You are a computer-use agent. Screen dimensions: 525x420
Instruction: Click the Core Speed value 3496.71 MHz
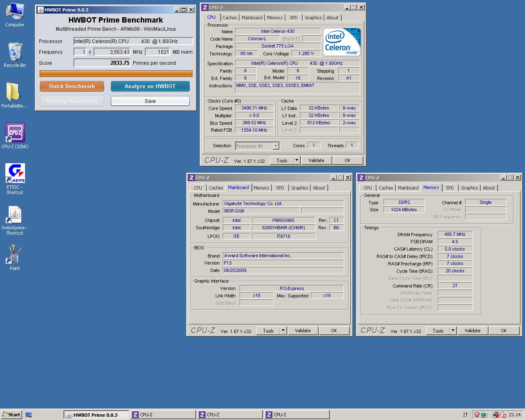click(x=254, y=108)
